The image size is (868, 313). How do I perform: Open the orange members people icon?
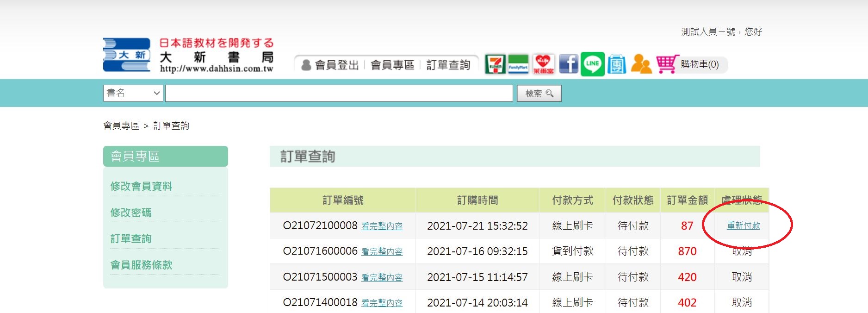tap(641, 64)
